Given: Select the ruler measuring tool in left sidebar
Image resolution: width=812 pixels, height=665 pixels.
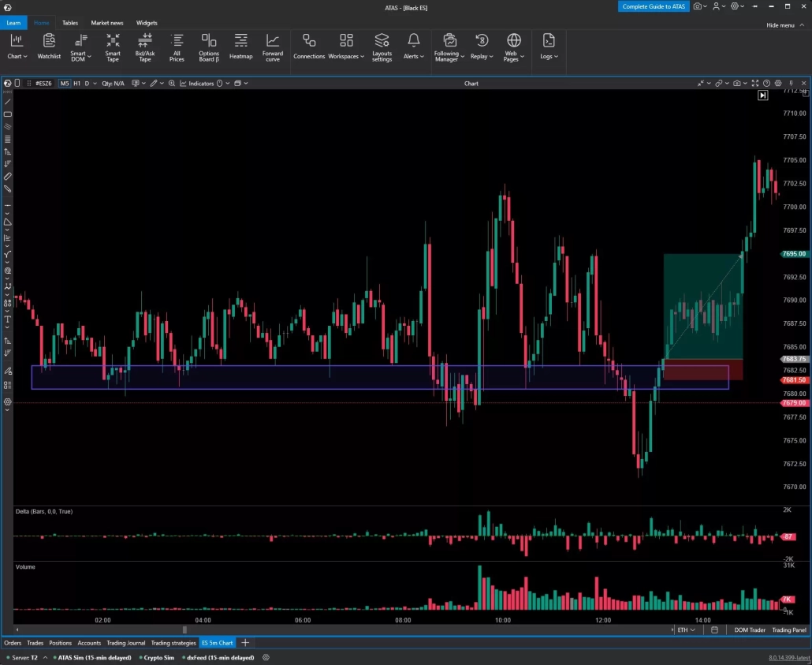Looking at the screenshot, I should pyautogui.click(x=7, y=177).
